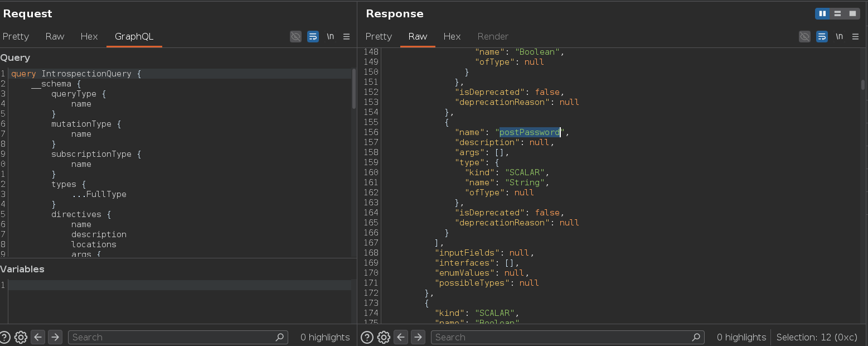Go to previous Request search match
Viewport: 868px width, 346px height.
pos(38,337)
